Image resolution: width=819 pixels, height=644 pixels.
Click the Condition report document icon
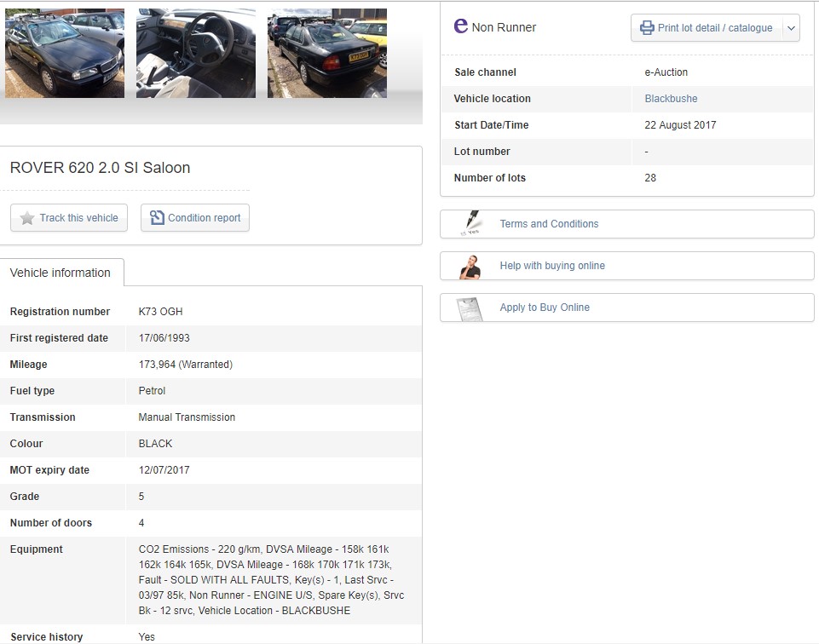pos(157,217)
